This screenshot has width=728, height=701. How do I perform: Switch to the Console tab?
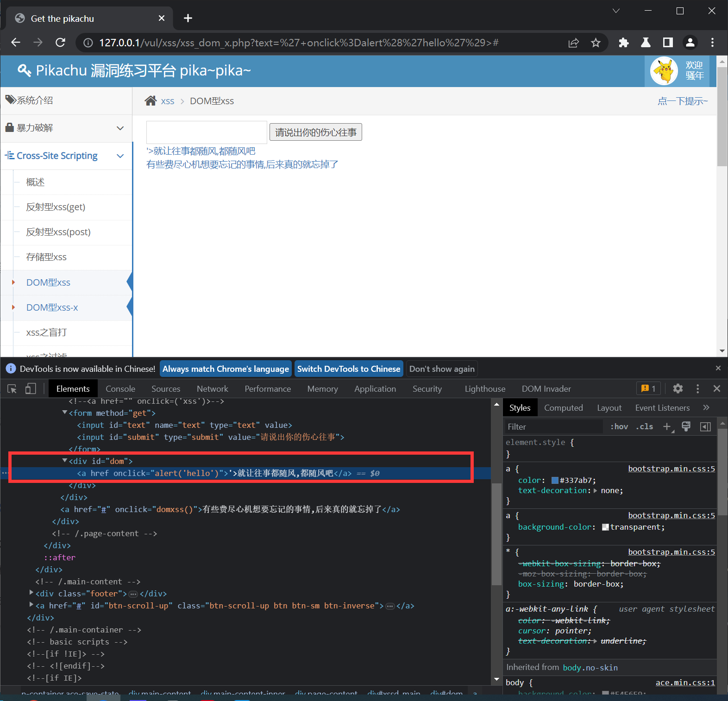120,389
